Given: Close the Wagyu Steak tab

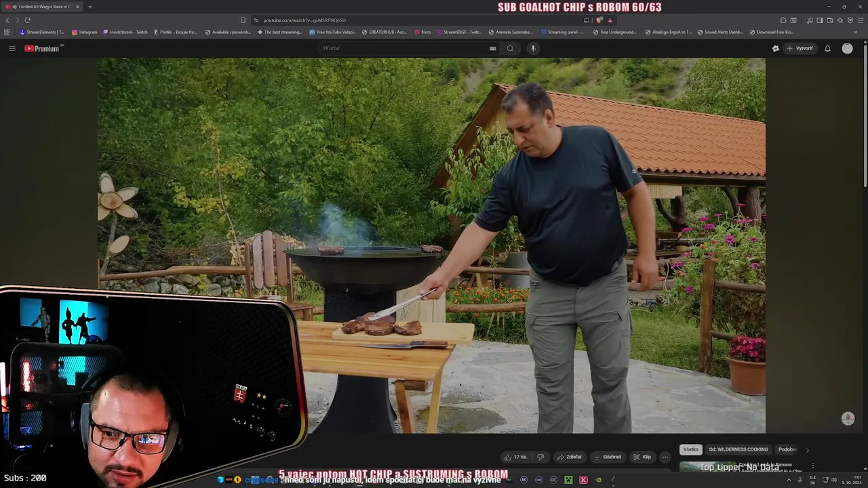Looking at the screenshot, I should [x=77, y=7].
